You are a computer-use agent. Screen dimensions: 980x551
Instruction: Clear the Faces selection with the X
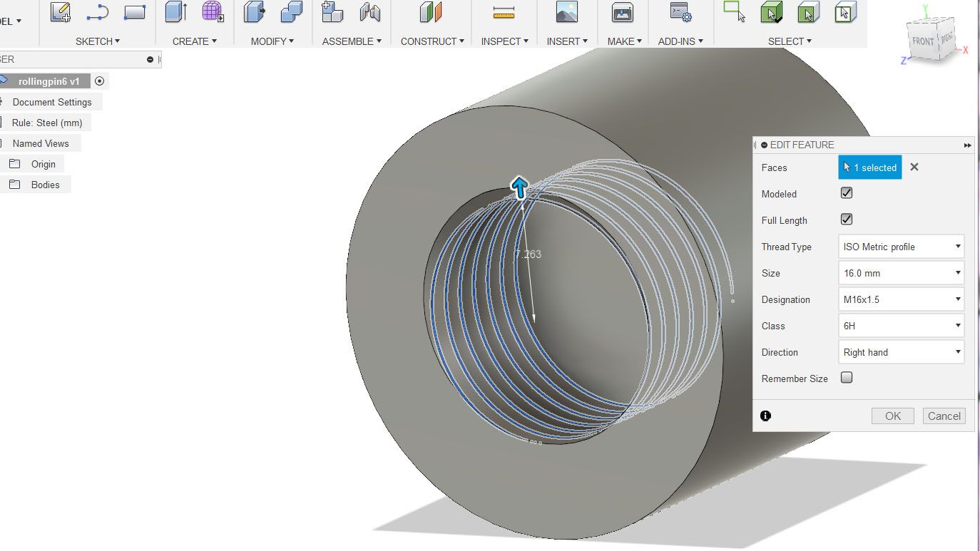[x=914, y=167]
